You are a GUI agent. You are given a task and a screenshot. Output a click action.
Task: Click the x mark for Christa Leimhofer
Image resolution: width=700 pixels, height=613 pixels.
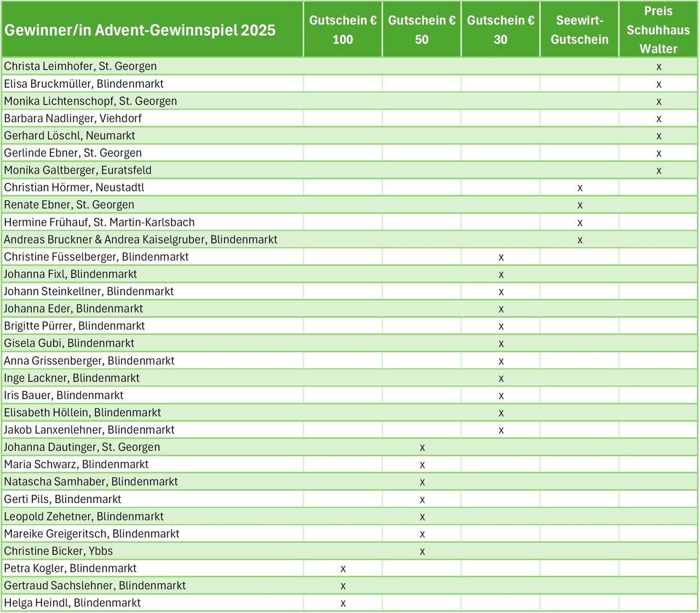658,66
